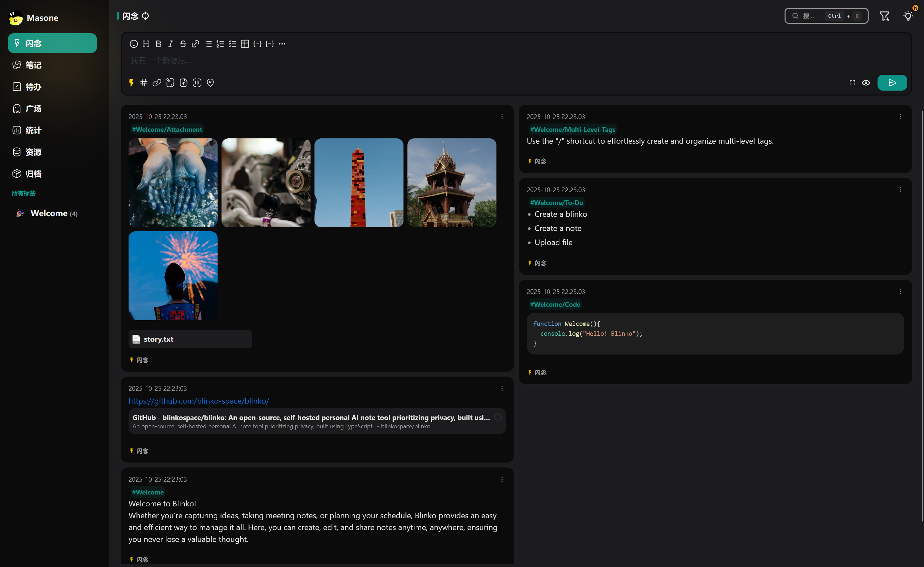Insert a checklist via toolbar icon
This screenshot has height=567, width=924.
tap(233, 44)
